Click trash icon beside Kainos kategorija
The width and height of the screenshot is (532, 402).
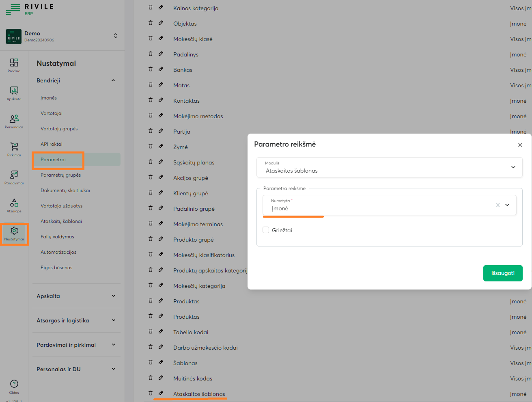pyautogui.click(x=151, y=7)
